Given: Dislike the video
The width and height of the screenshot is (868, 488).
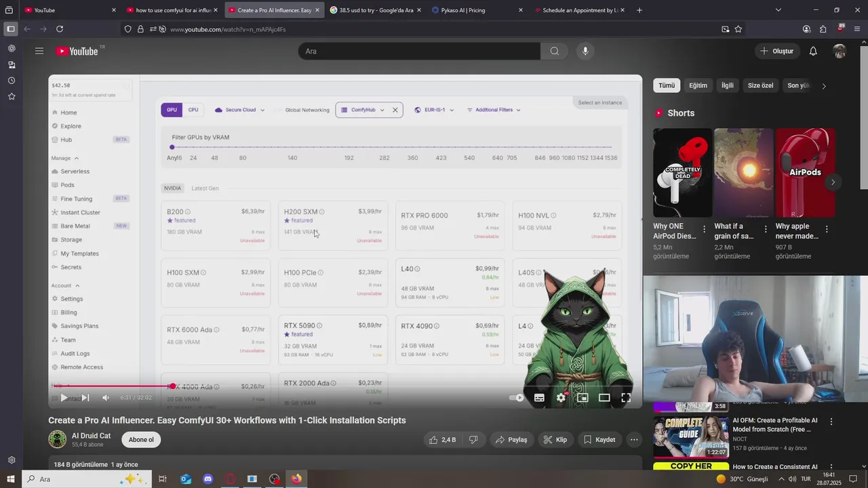Looking at the screenshot, I should click(x=473, y=440).
